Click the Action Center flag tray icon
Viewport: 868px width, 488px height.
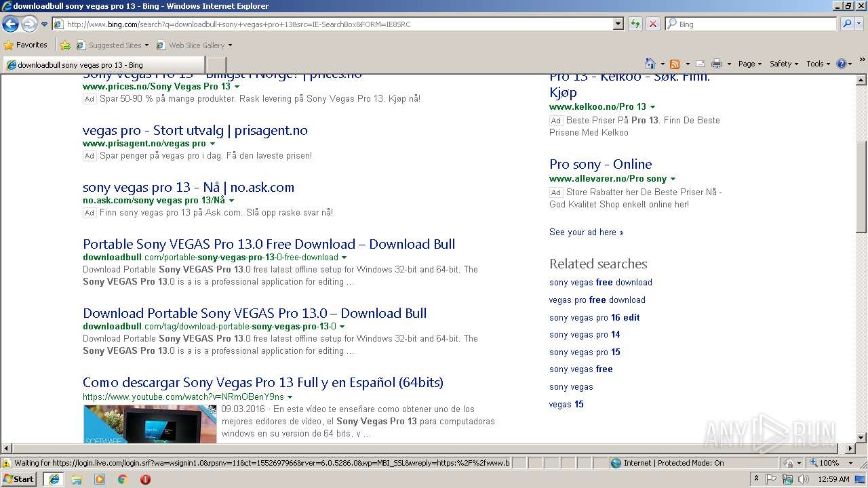click(x=772, y=479)
